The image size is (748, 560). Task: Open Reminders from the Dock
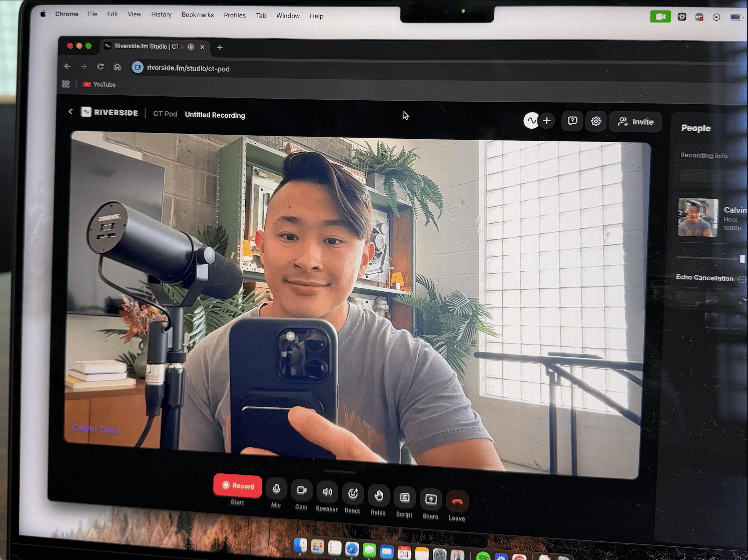334,548
